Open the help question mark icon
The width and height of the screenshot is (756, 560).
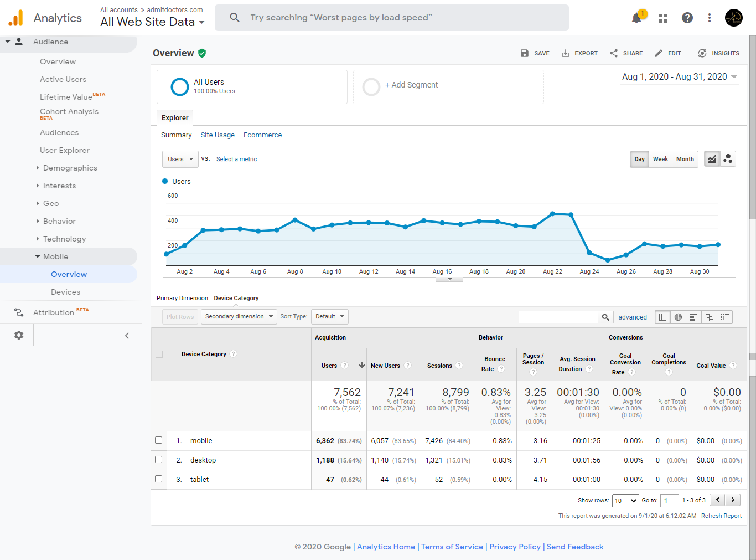pyautogui.click(x=687, y=18)
